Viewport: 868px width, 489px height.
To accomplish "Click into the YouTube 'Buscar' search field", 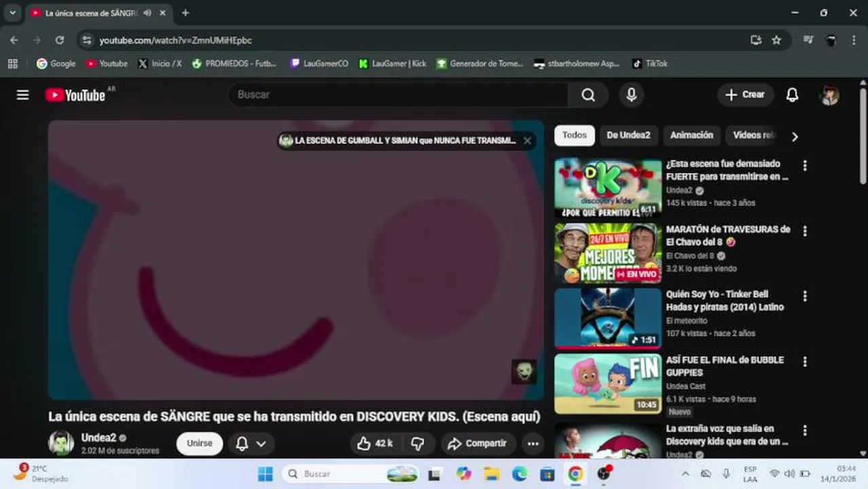I will point(398,95).
